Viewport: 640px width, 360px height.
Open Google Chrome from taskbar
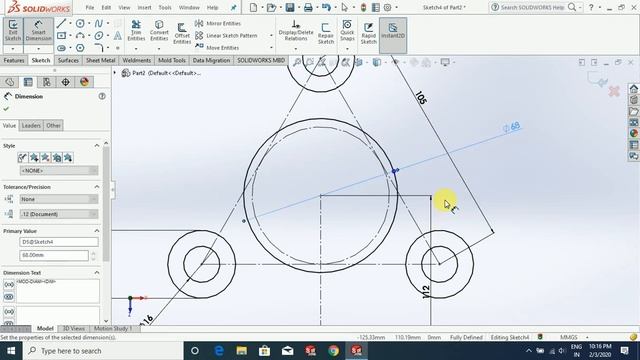click(333, 351)
